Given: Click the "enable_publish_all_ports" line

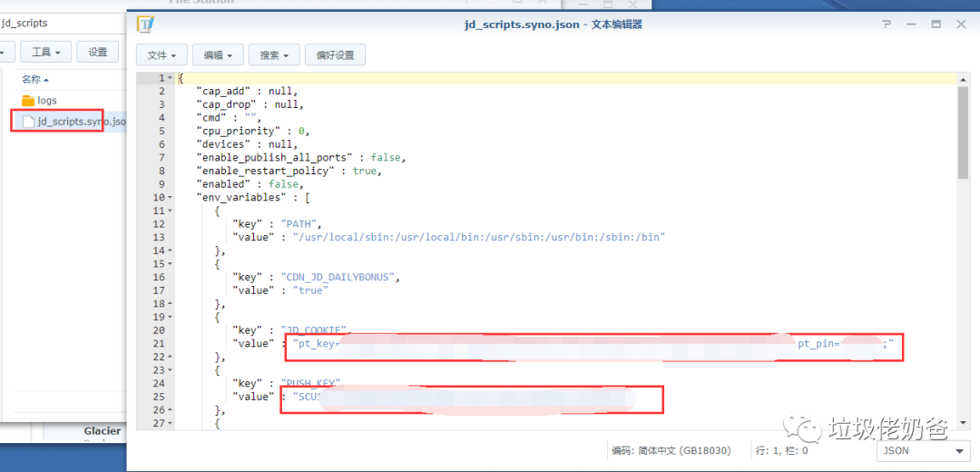Looking at the screenshot, I should click(x=301, y=158).
